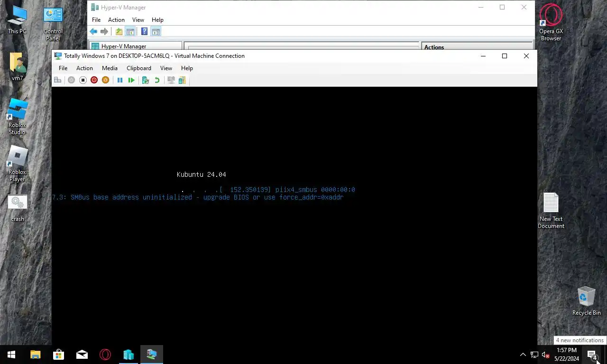Screen dimensions: 607x364
Task: Open File menu in VM Connection window
Action: pyautogui.click(x=63, y=68)
